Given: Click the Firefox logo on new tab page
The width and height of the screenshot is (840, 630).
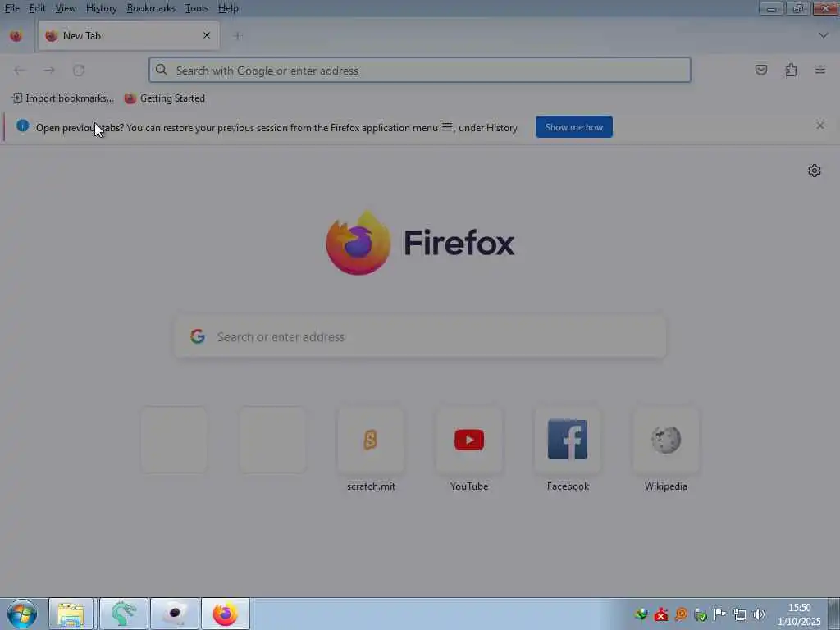Looking at the screenshot, I should 420,243.
